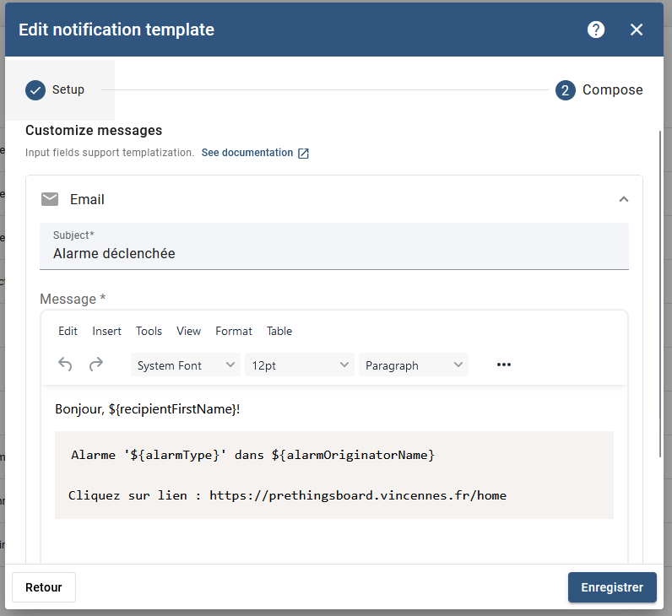This screenshot has width=672, height=616.
Task: Click the Setup step checkmark icon
Action: [35, 90]
